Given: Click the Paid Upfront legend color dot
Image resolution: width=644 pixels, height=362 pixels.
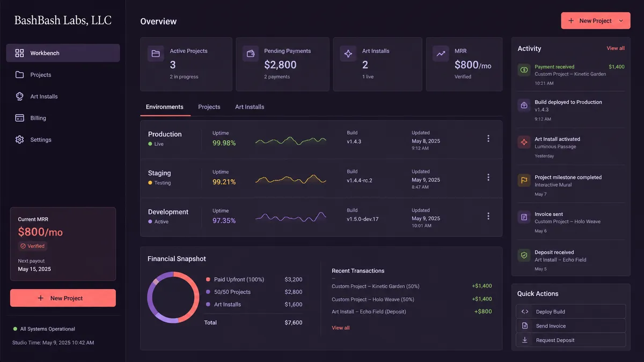Looking at the screenshot, I should click(208, 279).
